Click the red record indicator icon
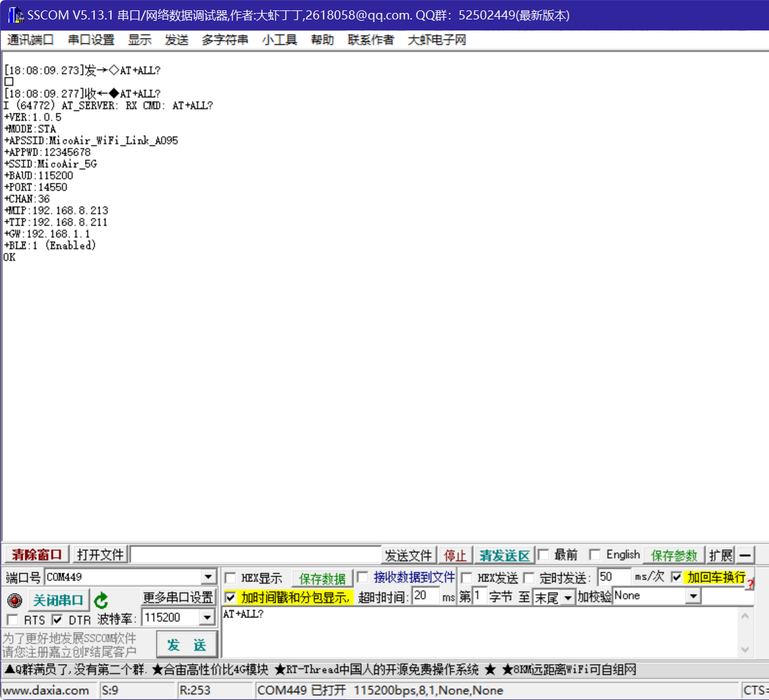 pos(15,600)
